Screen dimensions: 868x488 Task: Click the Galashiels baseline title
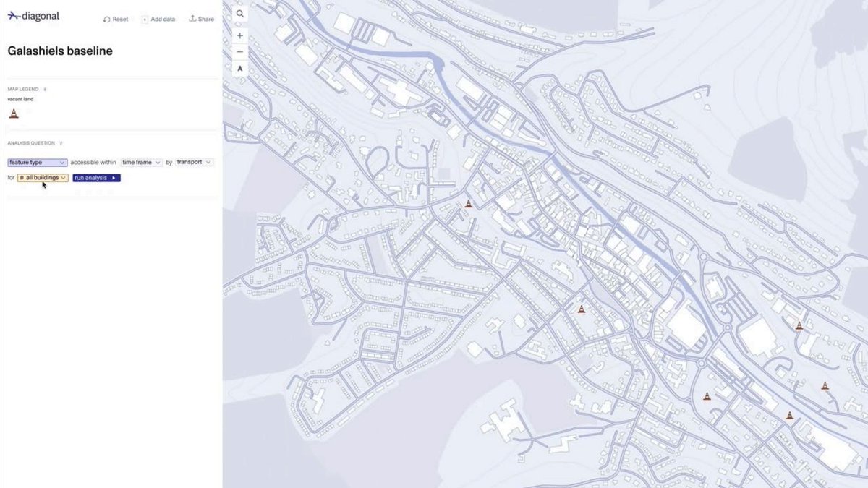[x=59, y=51]
